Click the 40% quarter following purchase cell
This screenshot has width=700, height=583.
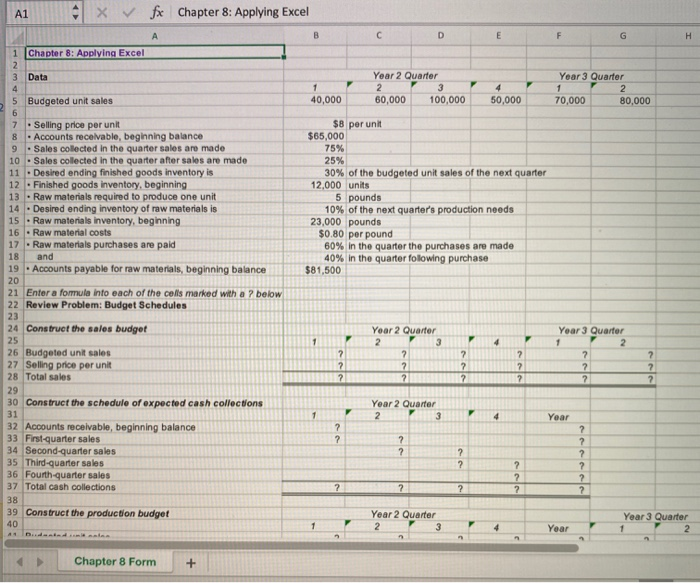315,258
